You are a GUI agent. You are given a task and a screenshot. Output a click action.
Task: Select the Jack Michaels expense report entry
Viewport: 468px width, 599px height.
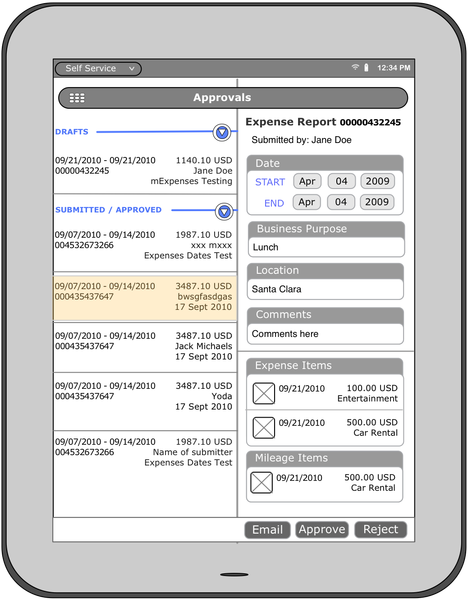(x=145, y=347)
